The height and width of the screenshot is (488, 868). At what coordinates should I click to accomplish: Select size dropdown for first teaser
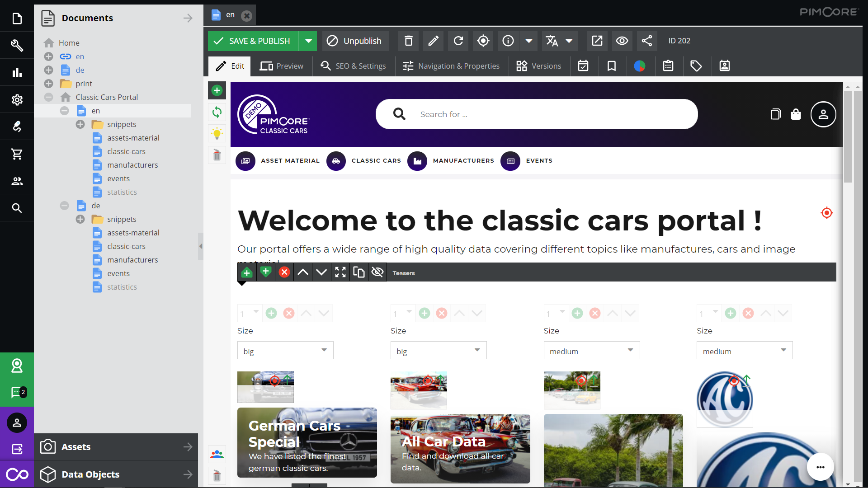[286, 351]
